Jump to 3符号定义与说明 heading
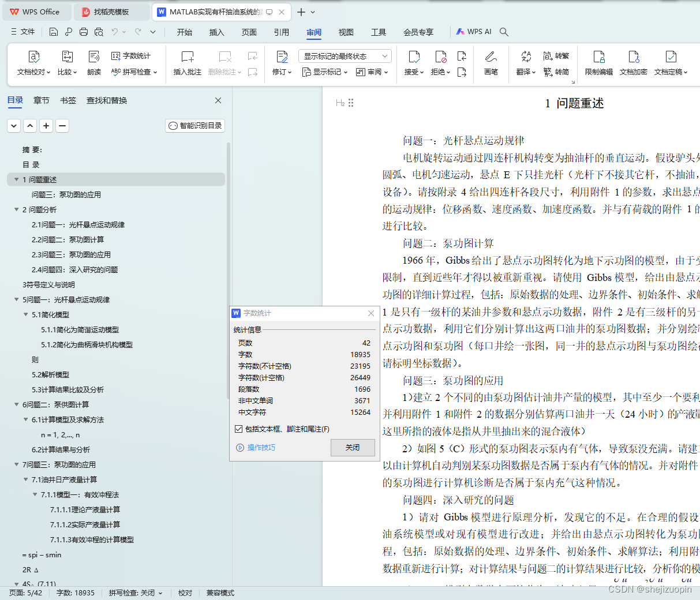The height and width of the screenshot is (600, 700). (x=48, y=284)
